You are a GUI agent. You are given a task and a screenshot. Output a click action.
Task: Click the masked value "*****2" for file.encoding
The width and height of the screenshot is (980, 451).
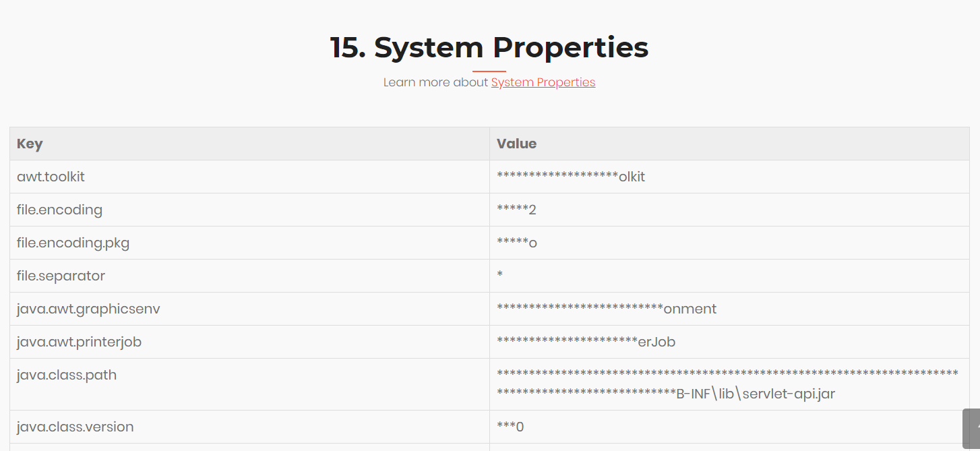coord(515,210)
